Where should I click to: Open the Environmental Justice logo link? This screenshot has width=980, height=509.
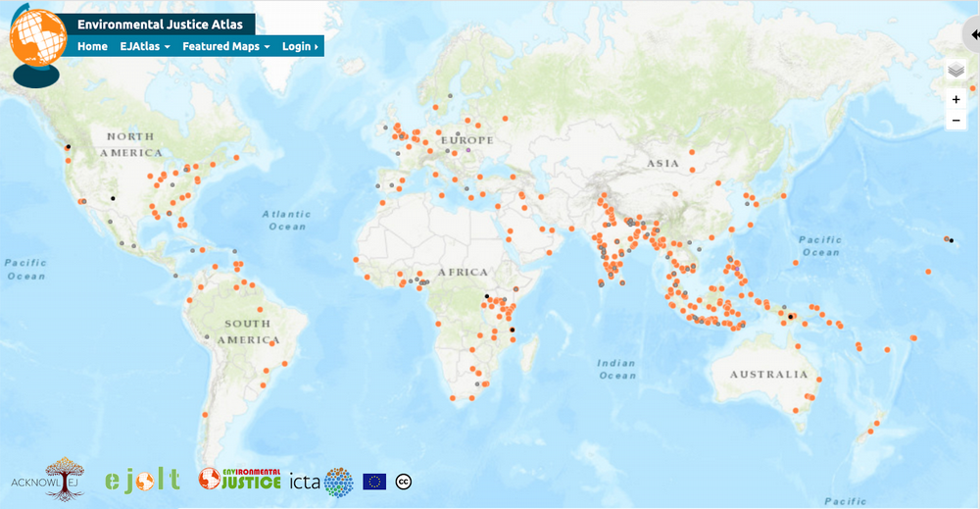pyautogui.click(x=240, y=479)
